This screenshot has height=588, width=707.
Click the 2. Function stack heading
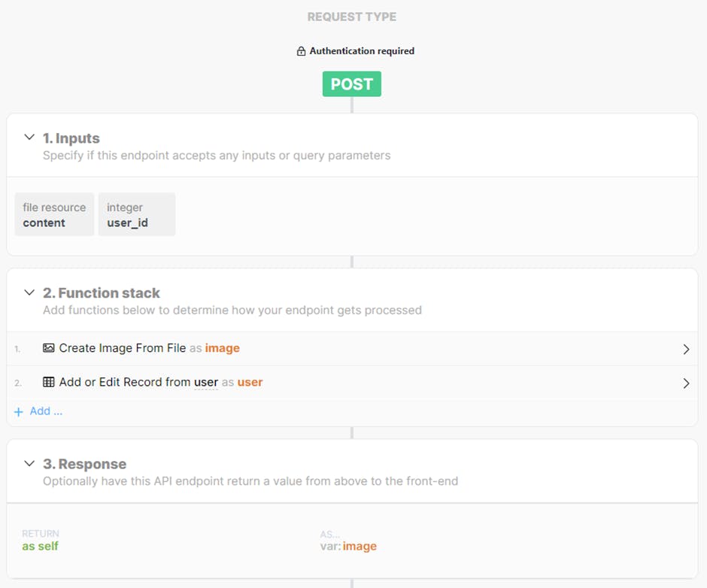click(x=109, y=292)
